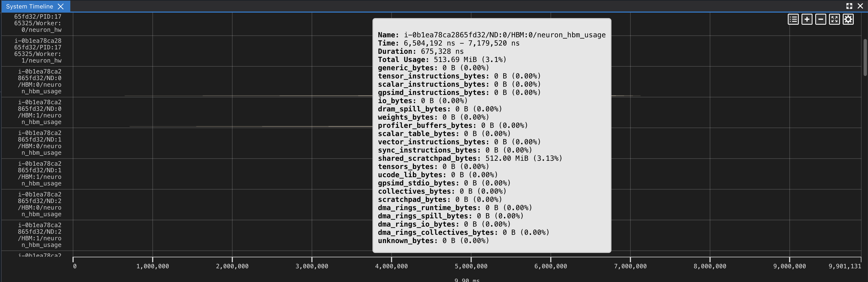
Task: Zoom out using the minus icon
Action: pyautogui.click(x=821, y=19)
